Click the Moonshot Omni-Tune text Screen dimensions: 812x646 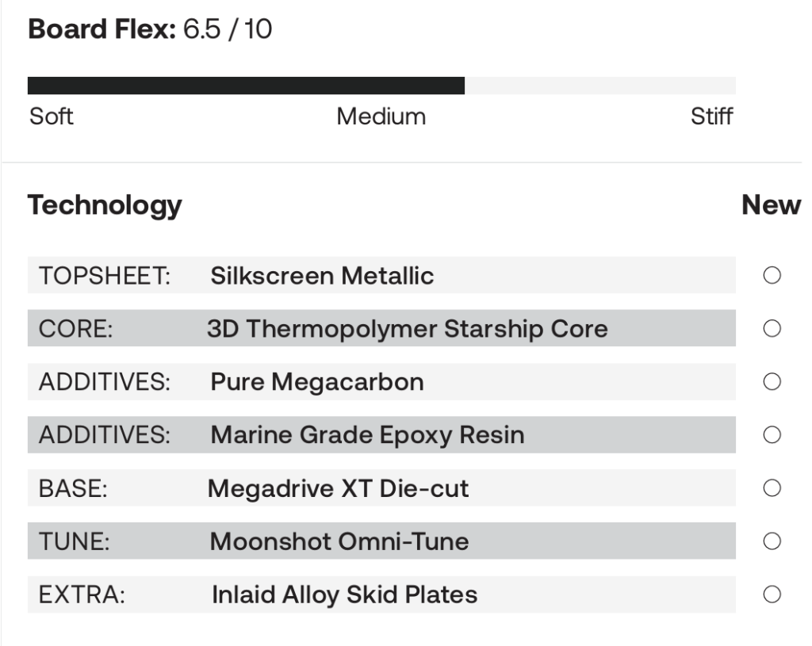[339, 541]
